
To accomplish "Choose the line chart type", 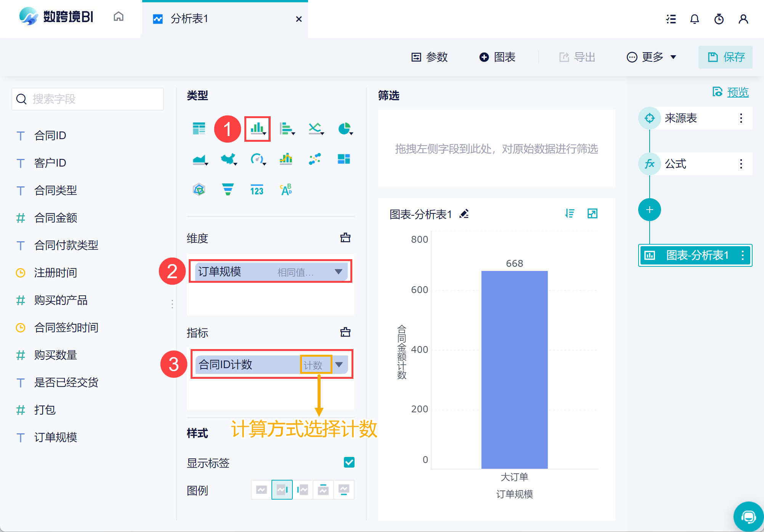I will [315, 129].
